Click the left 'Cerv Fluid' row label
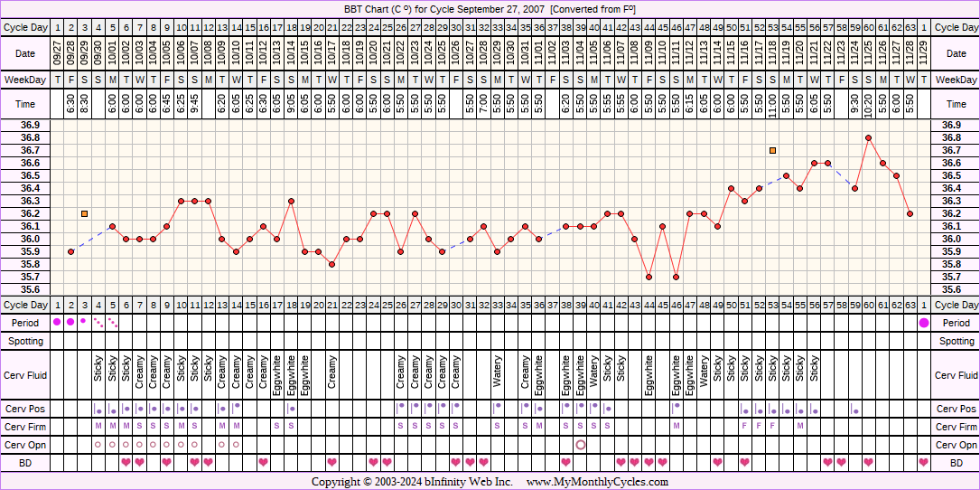 pyautogui.click(x=25, y=375)
